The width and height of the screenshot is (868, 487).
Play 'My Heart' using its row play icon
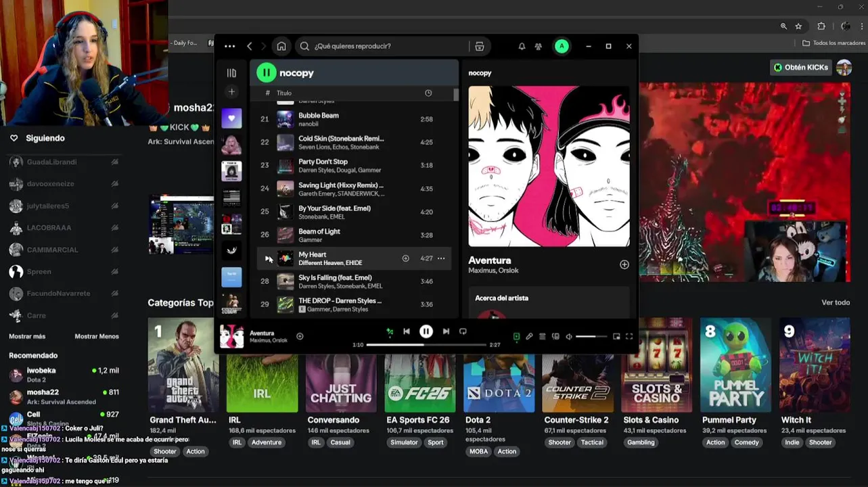pos(269,258)
